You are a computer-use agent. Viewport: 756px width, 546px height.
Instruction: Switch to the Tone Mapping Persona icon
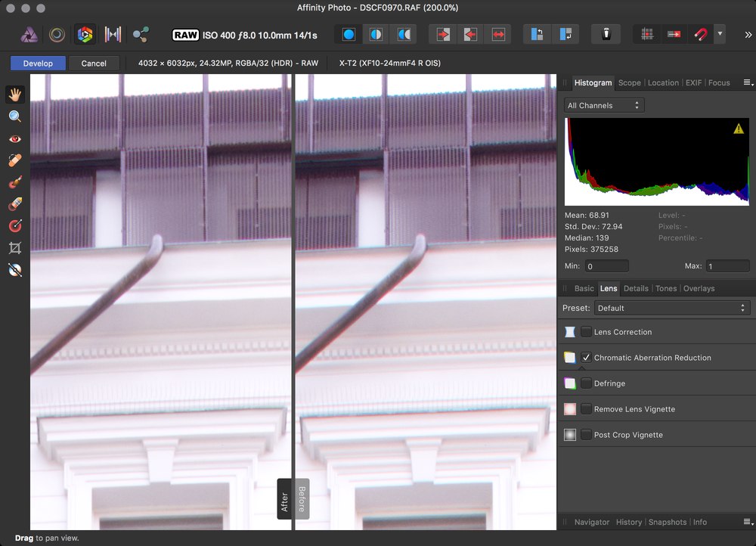[x=113, y=35]
